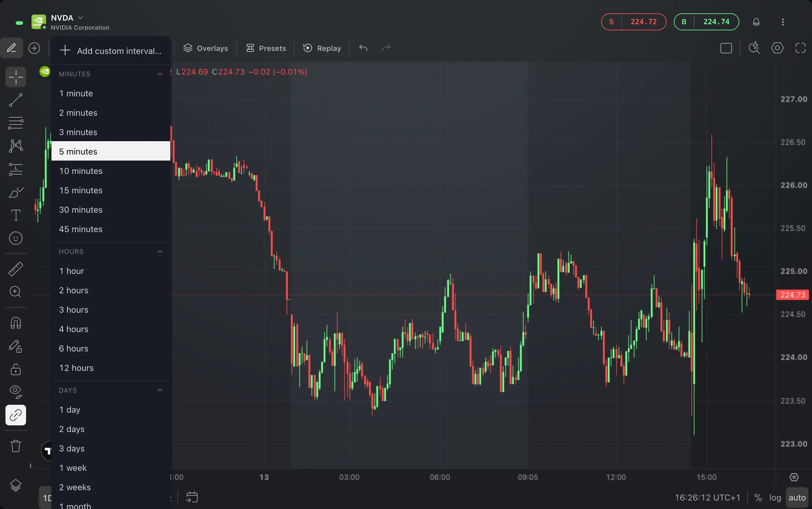Collapse the DAYS section
The height and width of the screenshot is (509, 812).
[160, 391]
